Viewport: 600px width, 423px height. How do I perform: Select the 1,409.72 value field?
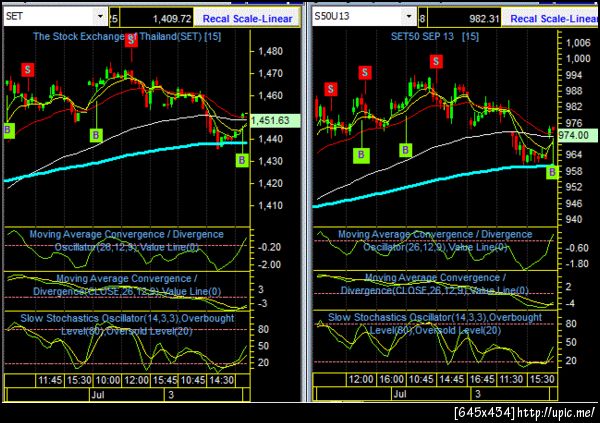click(x=157, y=18)
